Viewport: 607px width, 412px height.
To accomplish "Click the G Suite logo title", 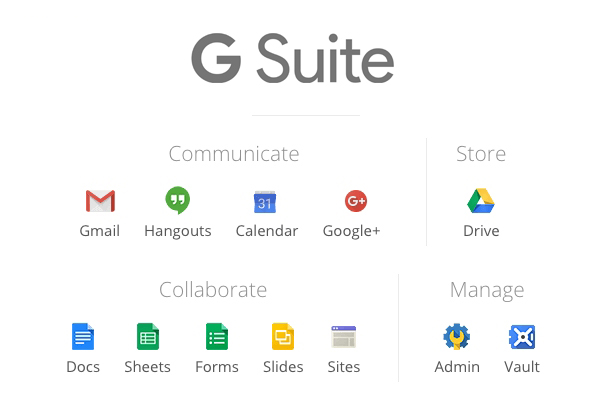I will tap(293, 60).
